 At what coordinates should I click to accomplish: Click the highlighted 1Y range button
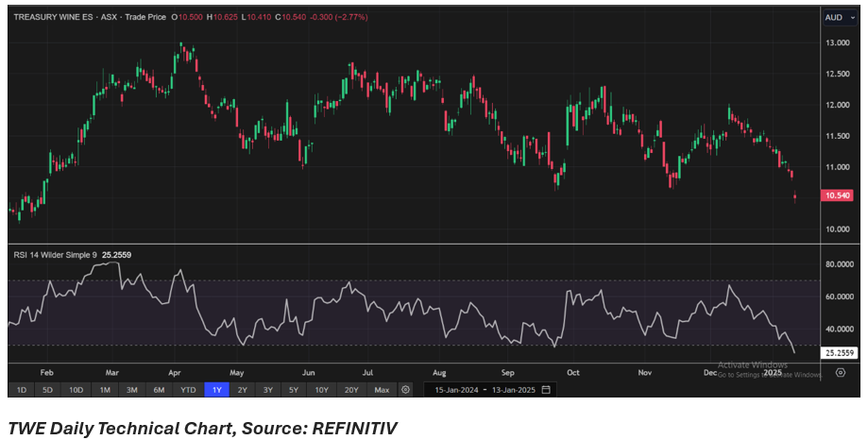(x=216, y=389)
